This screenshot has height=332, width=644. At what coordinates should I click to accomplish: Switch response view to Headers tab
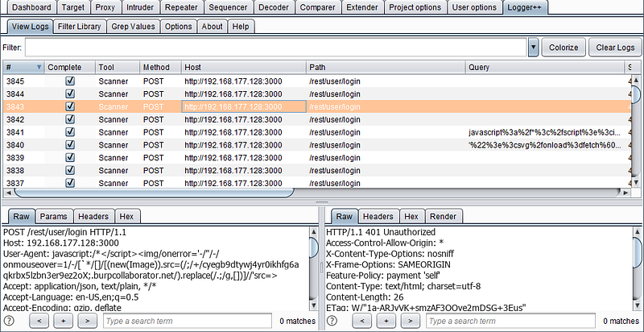click(x=378, y=217)
